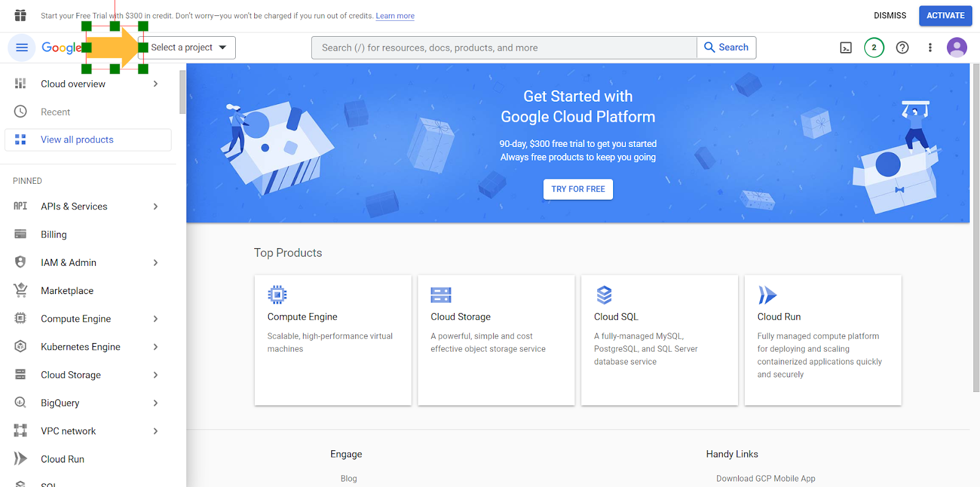Click the sidebar vertical scrollbar

click(183, 92)
